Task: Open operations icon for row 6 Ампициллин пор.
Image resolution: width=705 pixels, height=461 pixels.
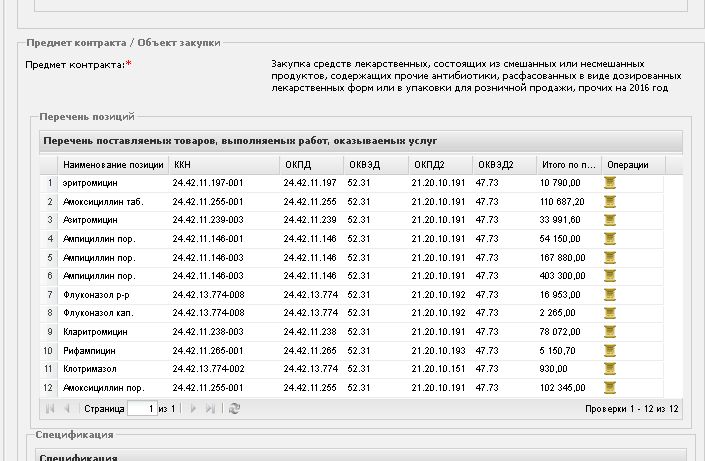Action: (x=610, y=276)
